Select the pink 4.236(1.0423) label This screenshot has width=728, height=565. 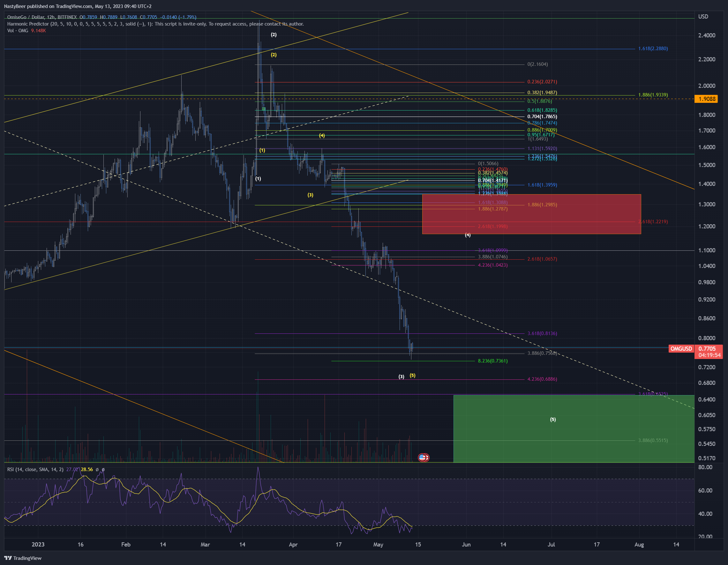(493, 265)
